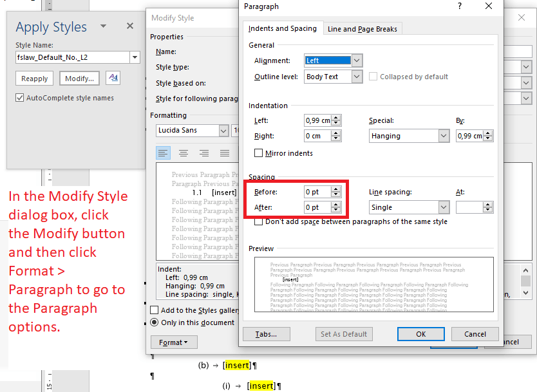Open Apply Styles pane options arrow
Viewport: 537px width, 392px height.
(103, 26)
